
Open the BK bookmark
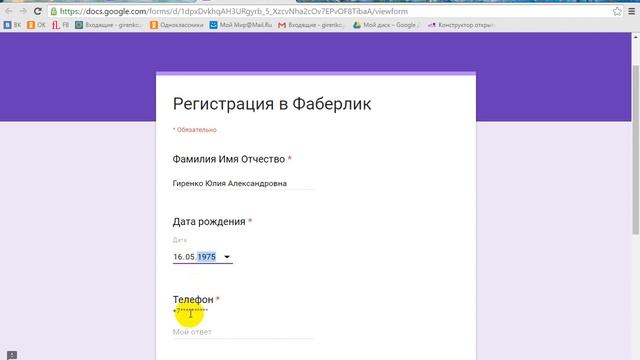click(12, 25)
